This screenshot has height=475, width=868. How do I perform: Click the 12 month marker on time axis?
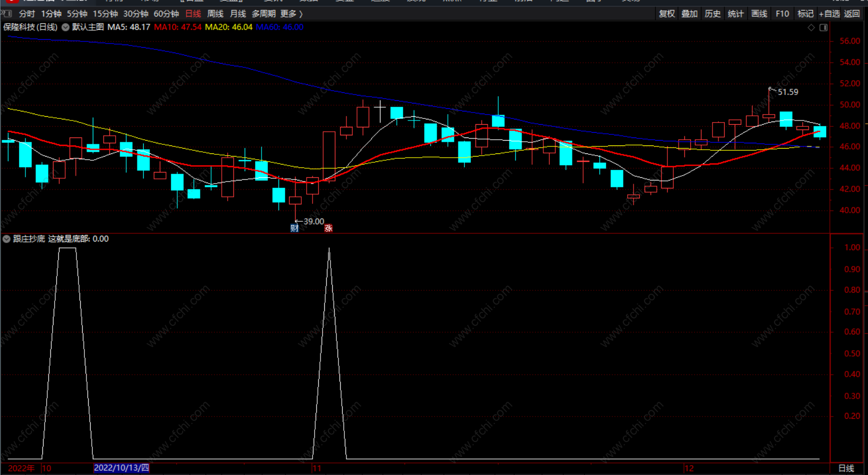pyautogui.click(x=689, y=469)
